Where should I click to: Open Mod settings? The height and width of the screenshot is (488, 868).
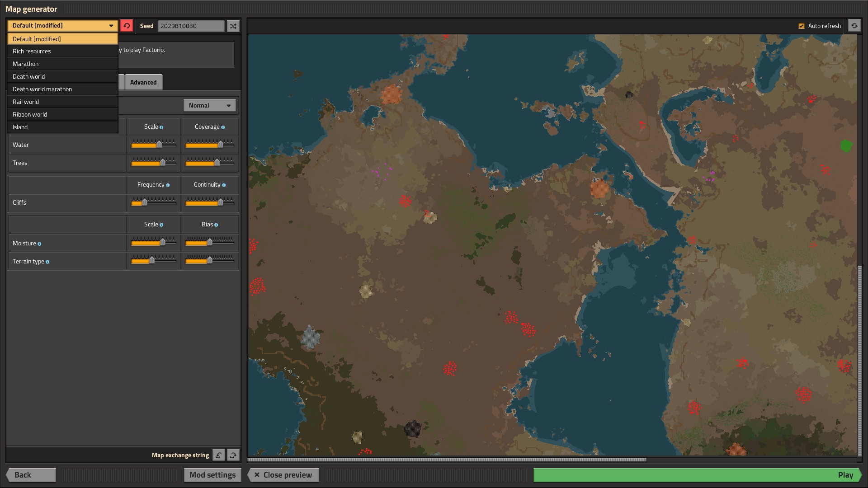pos(212,475)
